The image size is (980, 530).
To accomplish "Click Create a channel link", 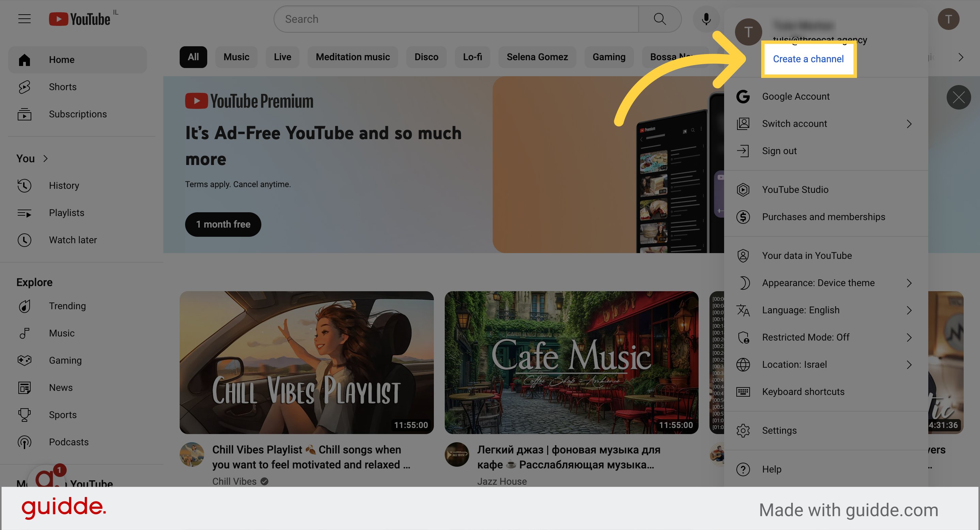I will 808,59.
